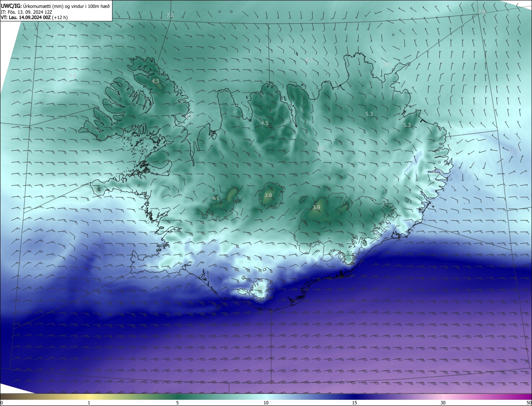Pick the dark navy color at legend value 15
The image size is (532, 406).
[x=355, y=396]
